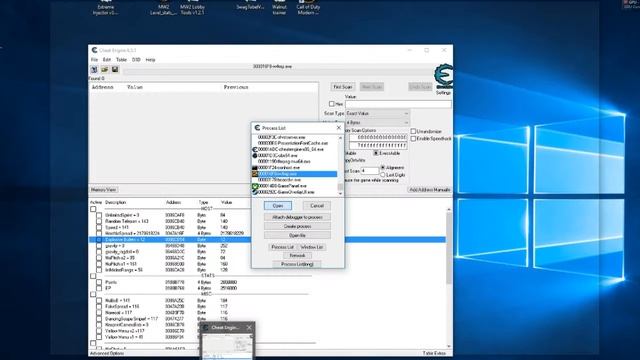Switch to the Window List view
This screenshot has width=640, height=360.
tap(312, 247)
